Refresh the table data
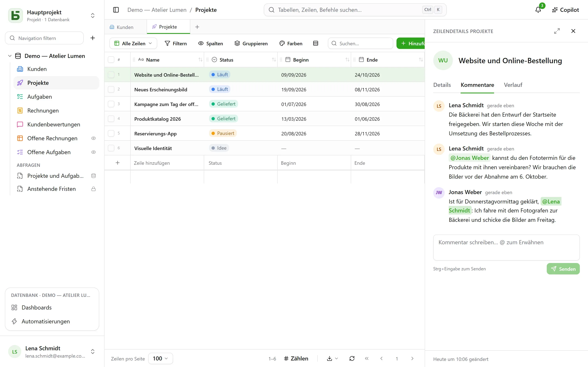588x367 pixels. click(352, 358)
